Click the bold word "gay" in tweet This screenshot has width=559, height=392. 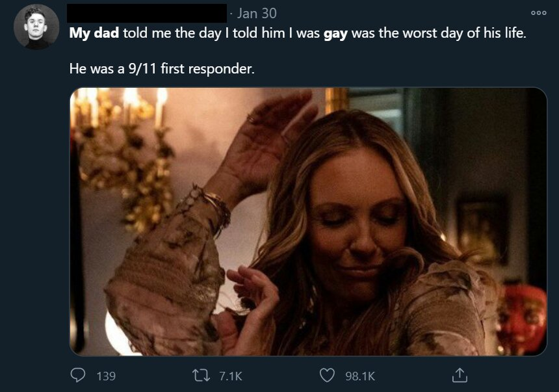(x=336, y=33)
